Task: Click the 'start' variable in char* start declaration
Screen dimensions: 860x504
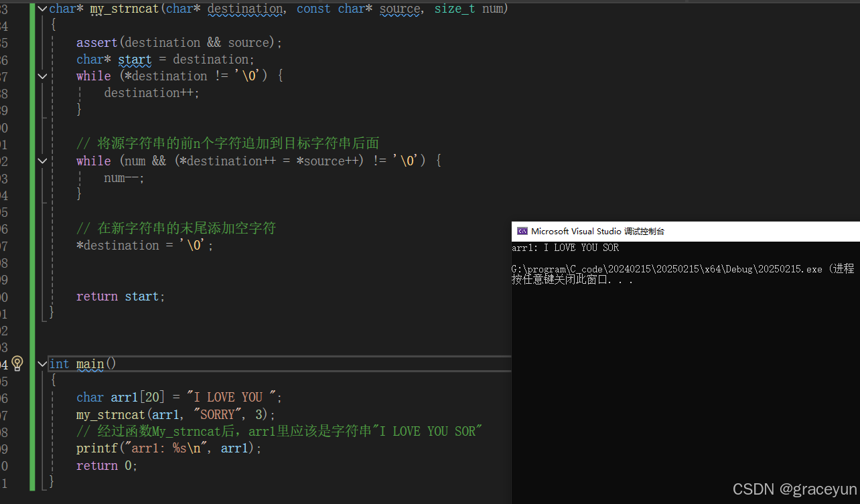Action: point(135,60)
